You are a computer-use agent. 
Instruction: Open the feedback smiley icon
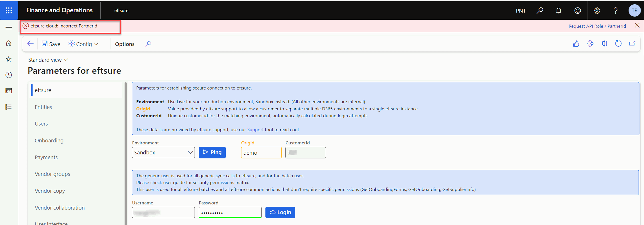point(577,11)
